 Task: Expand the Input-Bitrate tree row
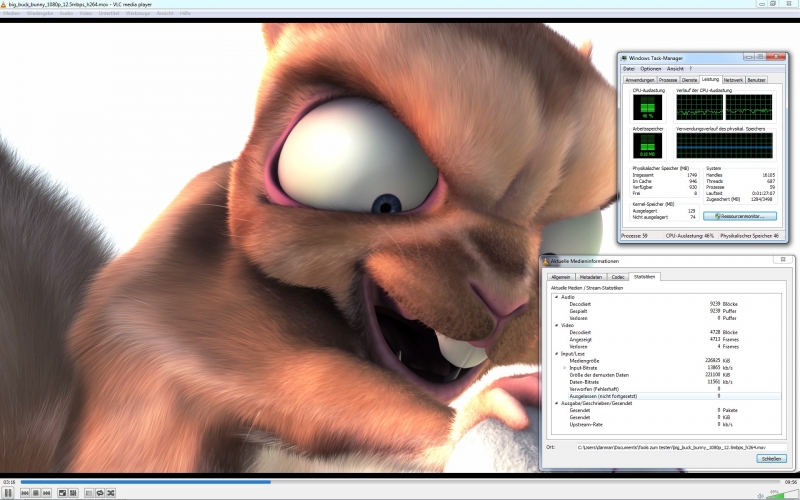565,368
